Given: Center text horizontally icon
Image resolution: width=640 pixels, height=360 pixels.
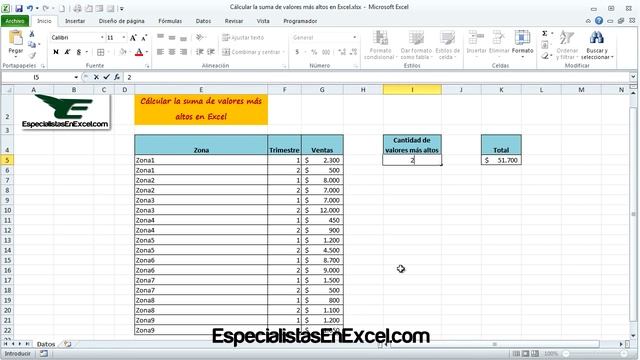Looking at the screenshot, I should click(x=172, y=52).
